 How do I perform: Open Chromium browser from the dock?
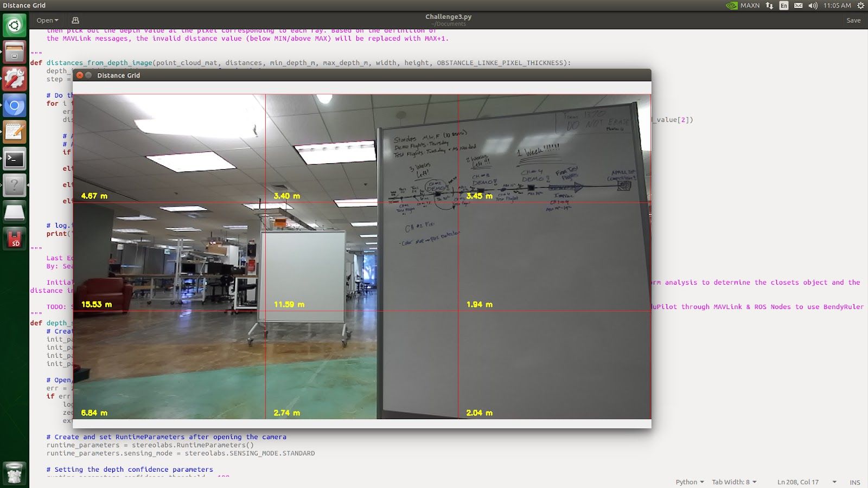click(x=15, y=106)
